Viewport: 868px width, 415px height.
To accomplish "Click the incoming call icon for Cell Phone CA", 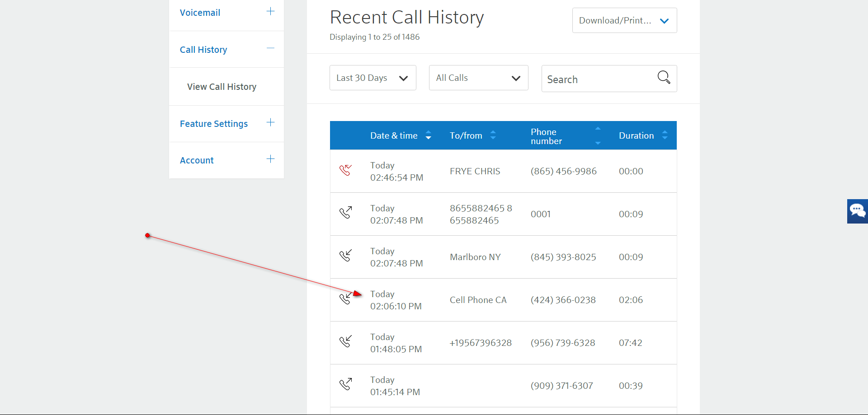I will pos(345,298).
